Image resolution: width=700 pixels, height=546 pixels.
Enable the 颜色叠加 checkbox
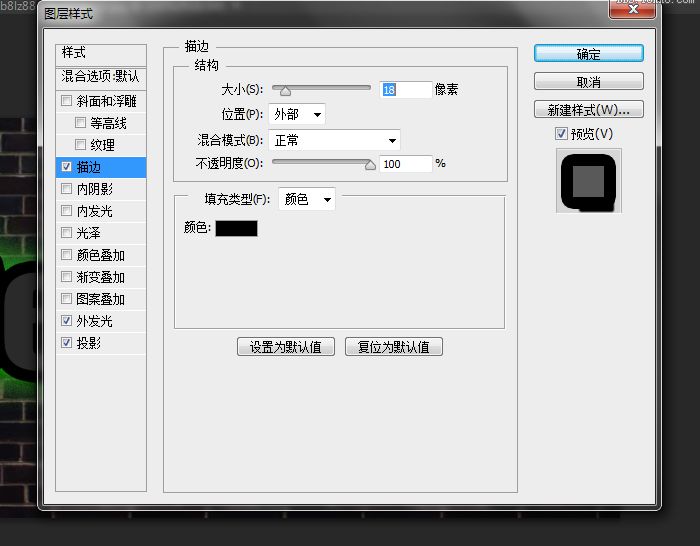(66, 254)
